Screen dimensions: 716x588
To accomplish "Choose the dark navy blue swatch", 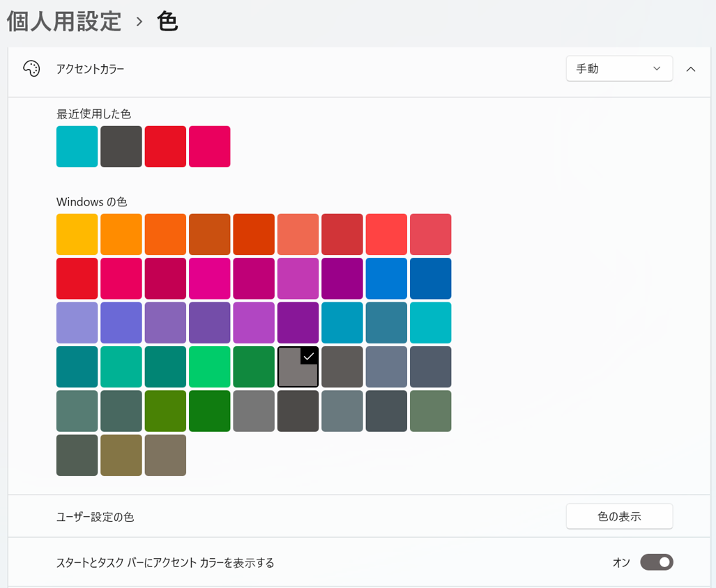I will pyautogui.click(x=431, y=278).
